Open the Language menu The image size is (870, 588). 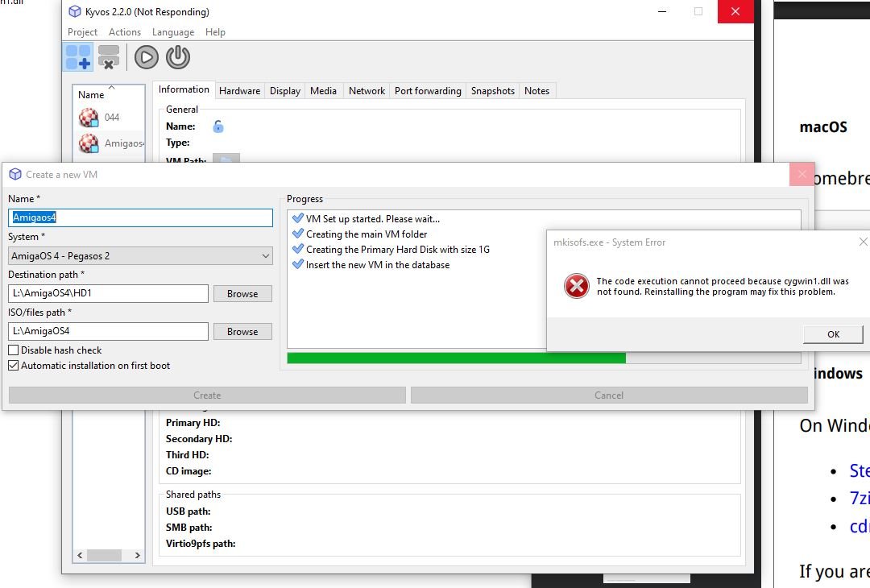[x=173, y=32]
